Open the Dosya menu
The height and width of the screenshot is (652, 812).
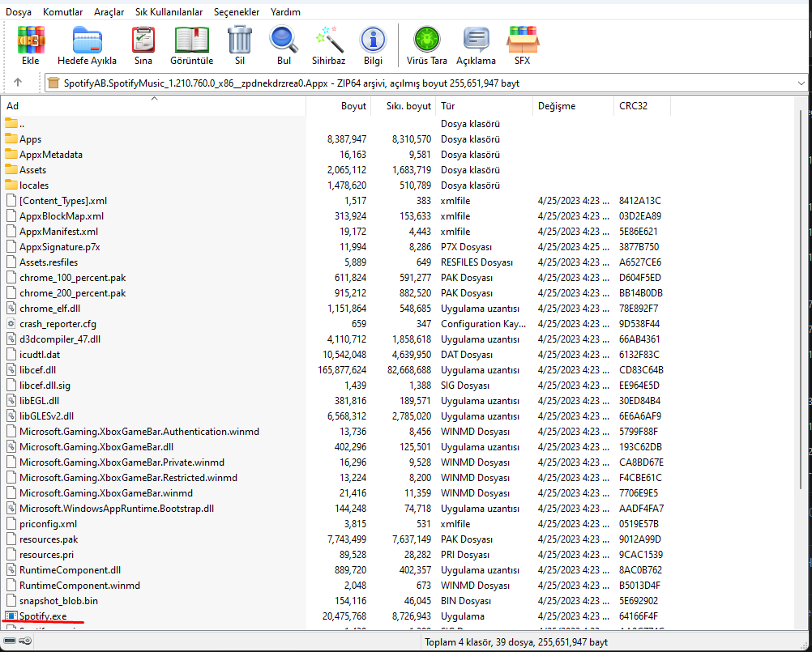click(x=19, y=12)
